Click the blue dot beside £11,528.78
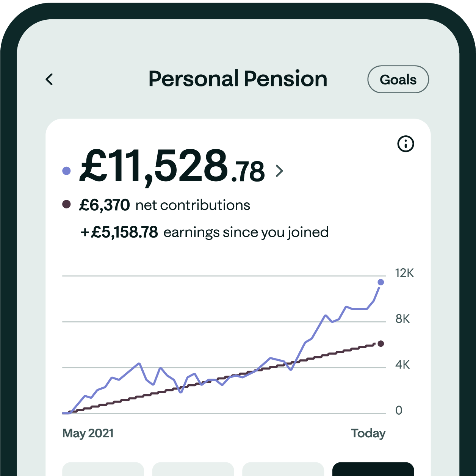 (x=66, y=171)
